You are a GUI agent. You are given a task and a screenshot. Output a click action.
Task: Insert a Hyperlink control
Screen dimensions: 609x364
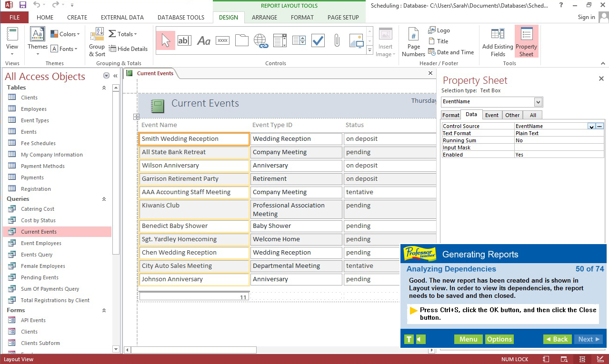coord(261,40)
